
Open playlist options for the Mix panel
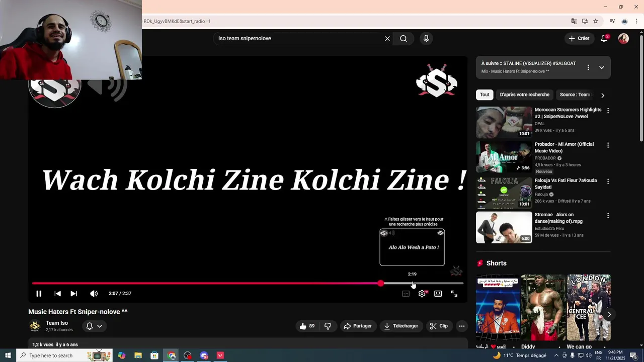coord(588,67)
